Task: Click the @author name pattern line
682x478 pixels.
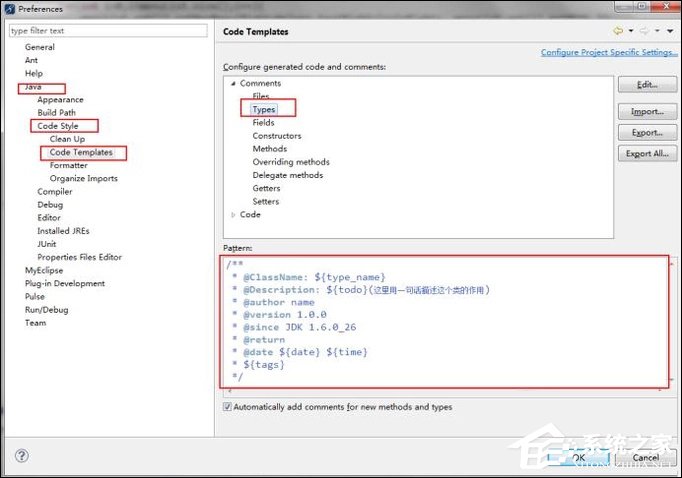Action: click(x=278, y=302)
